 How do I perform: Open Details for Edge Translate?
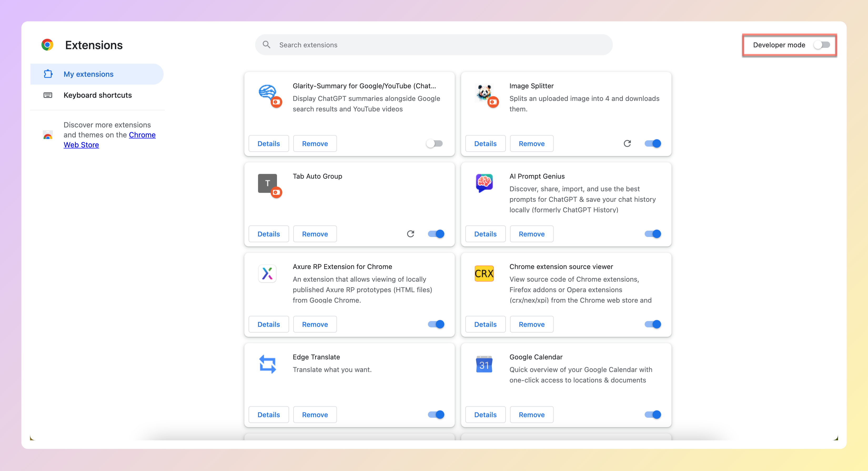[269, 414]
